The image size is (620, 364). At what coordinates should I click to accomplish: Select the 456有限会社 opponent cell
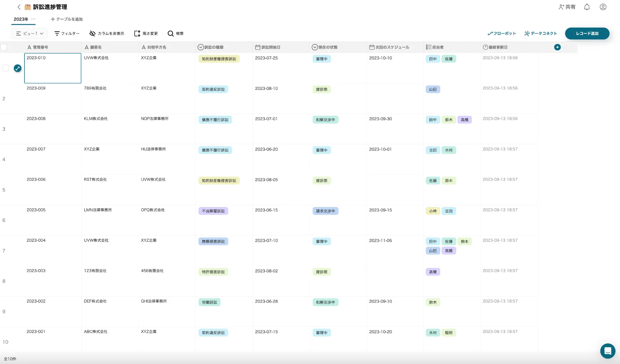tap(167, 281)
